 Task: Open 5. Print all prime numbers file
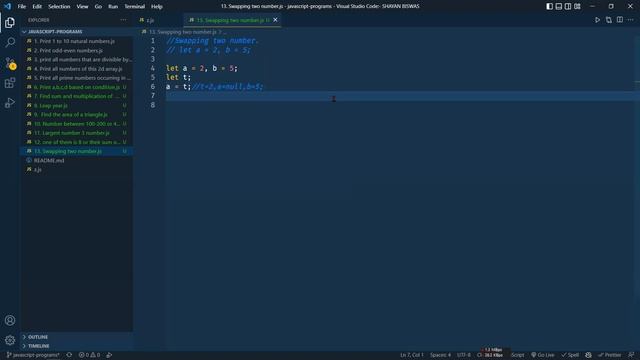[x=76, y=78]
